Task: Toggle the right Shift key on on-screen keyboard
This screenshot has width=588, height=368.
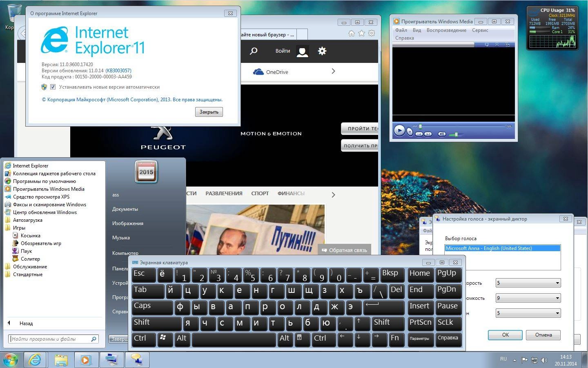Action: (x=388, y=323)
